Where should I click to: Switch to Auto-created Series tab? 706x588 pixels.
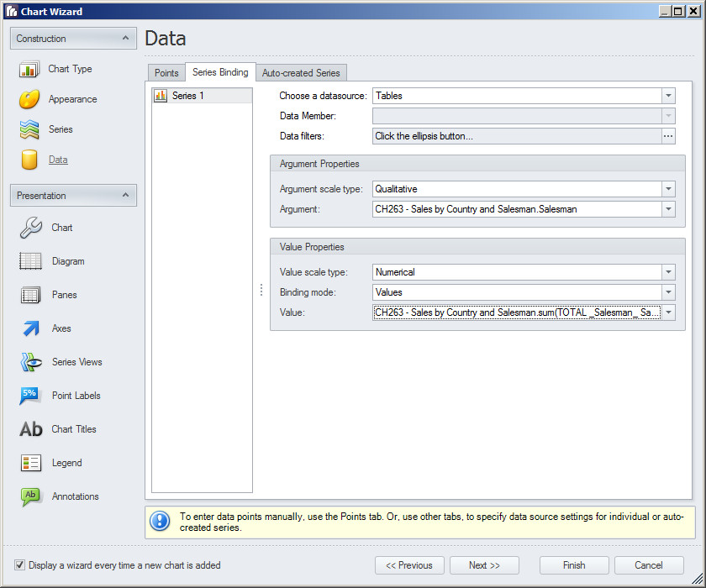click(301, 73)
